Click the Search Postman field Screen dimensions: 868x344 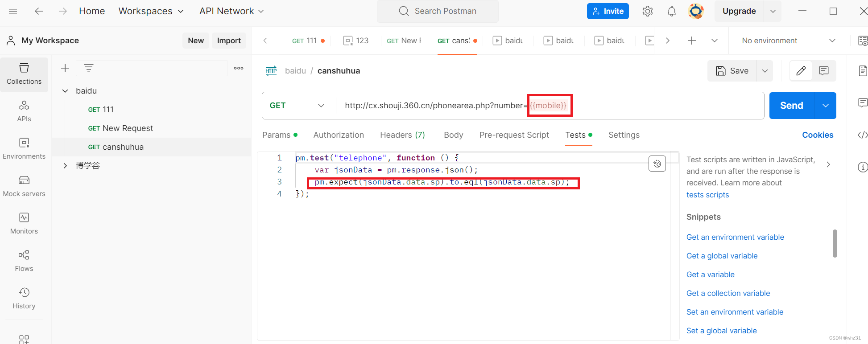[x=438, y=11]
